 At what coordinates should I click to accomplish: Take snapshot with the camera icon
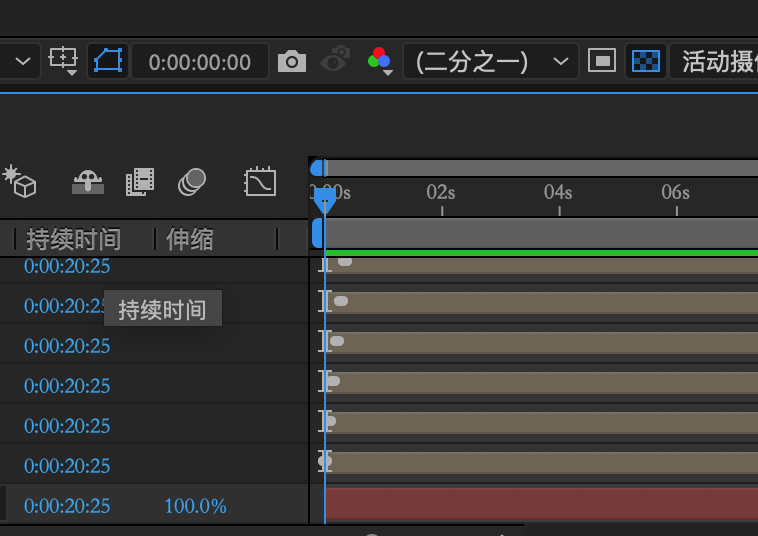pos(292,61)
